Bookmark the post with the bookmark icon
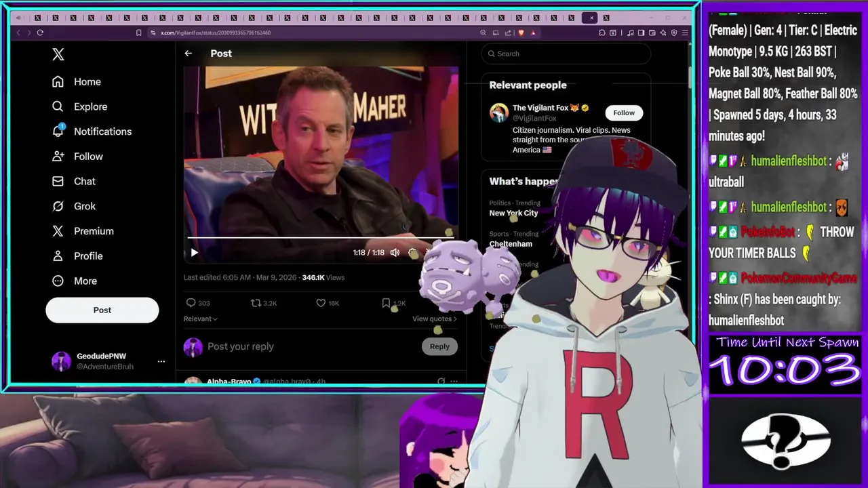The height and width of the screenshot is (488, 868). click(x=386, y=303)
